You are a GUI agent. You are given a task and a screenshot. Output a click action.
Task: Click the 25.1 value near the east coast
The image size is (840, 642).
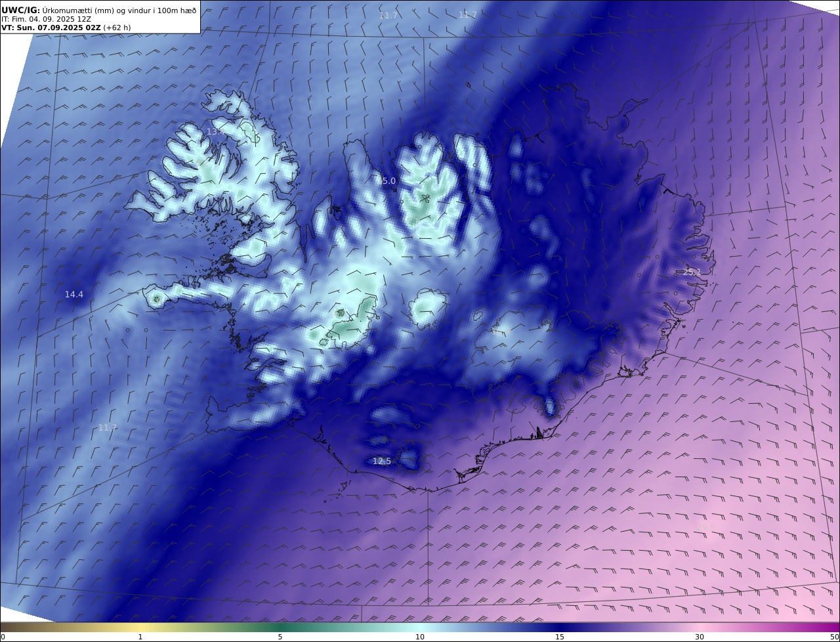(692, 272)
